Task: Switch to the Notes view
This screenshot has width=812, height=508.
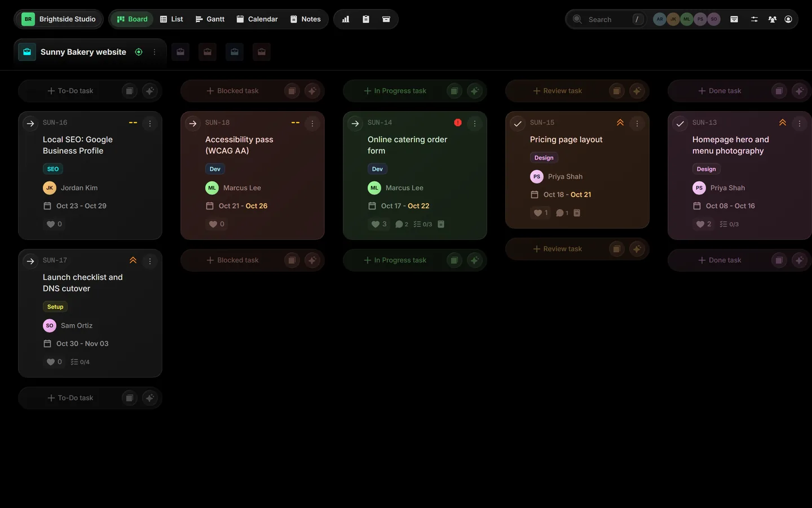Action: (x=306, y=19)
